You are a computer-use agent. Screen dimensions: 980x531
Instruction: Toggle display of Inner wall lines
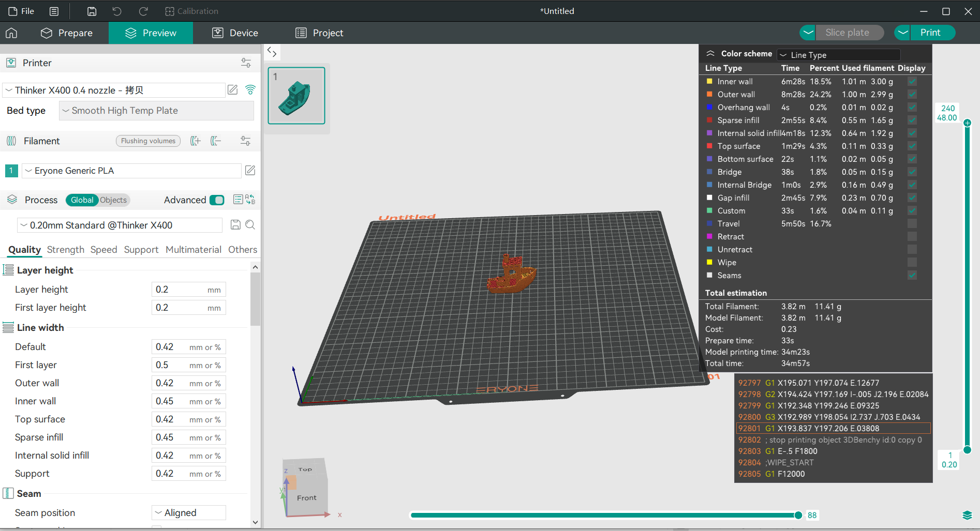click(x=912, y=81)
